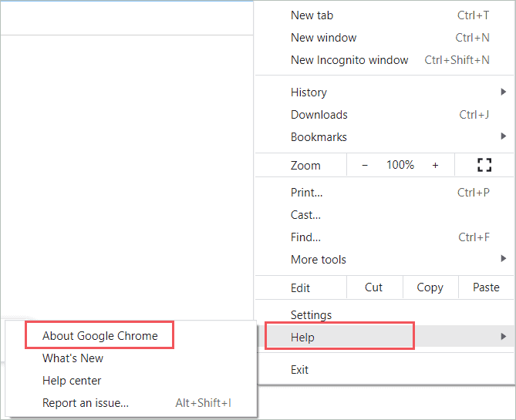Viewport: 516px width, 420px height.
Task: Enter fullscreen mode via the fullscreen icon
Action: pos(484,165)
